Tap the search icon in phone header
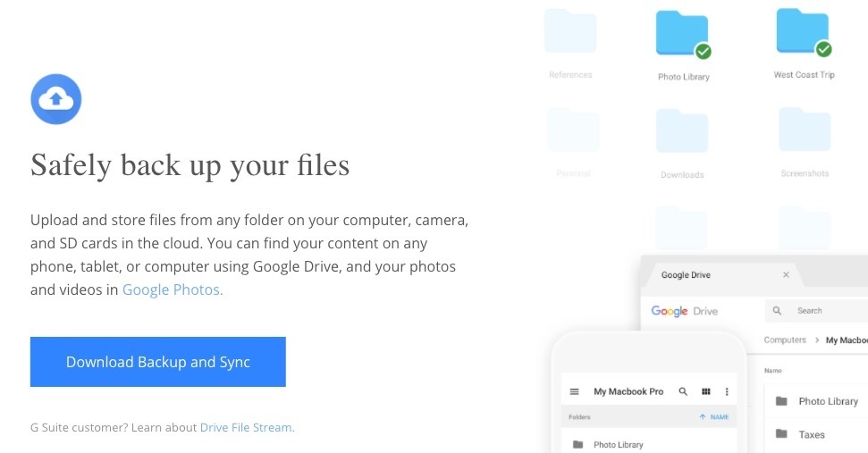This screenshot has height=453, width=868. [x=683, y=391]
